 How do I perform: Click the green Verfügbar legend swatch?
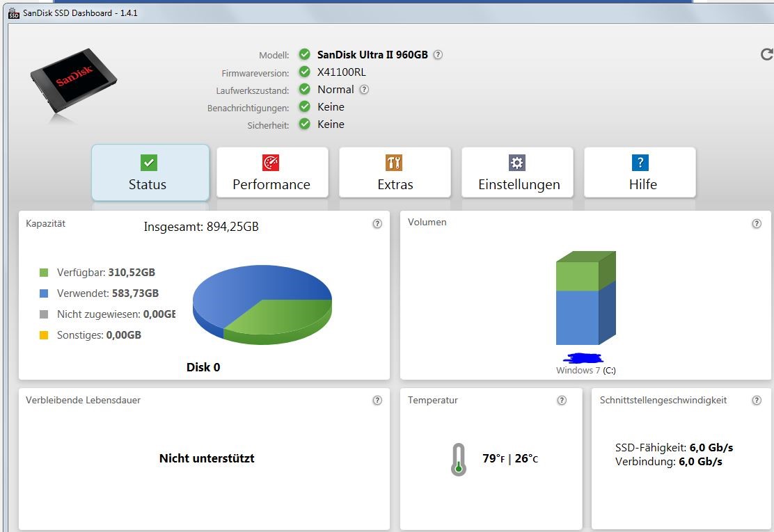click(44, 273)
